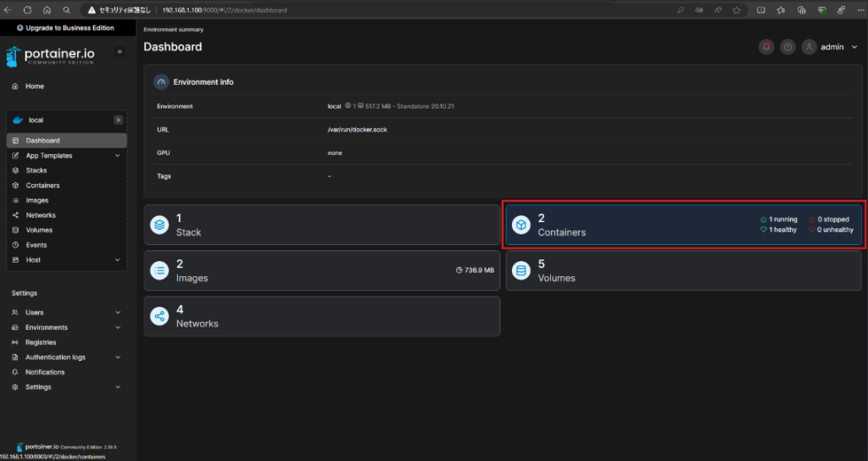Go to browser home icon
Screen dimensions: 868x461
tap(47, 10)
